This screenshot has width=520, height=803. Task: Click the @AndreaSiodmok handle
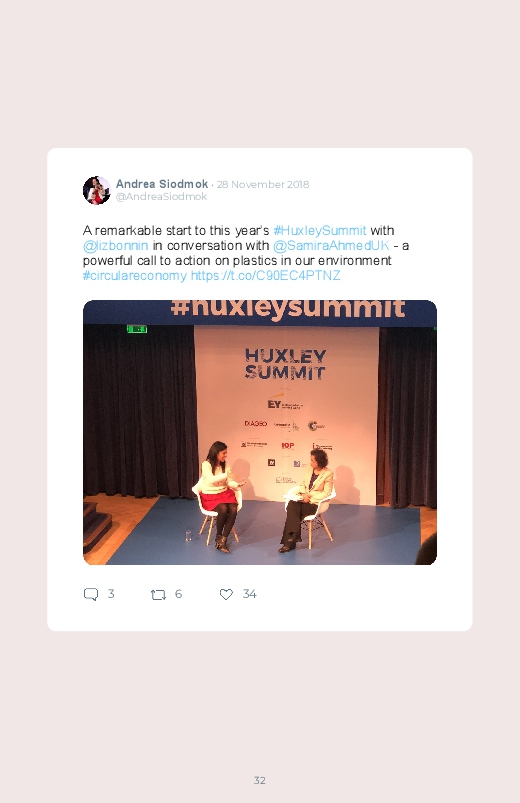pos(161,197)
